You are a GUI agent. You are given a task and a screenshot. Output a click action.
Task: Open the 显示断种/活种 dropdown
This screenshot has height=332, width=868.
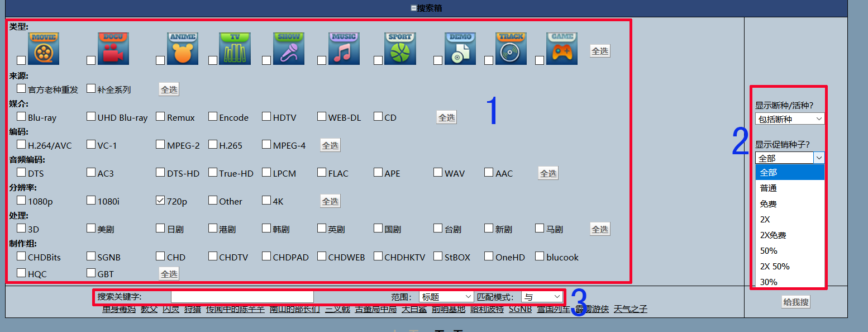point(790,118)
